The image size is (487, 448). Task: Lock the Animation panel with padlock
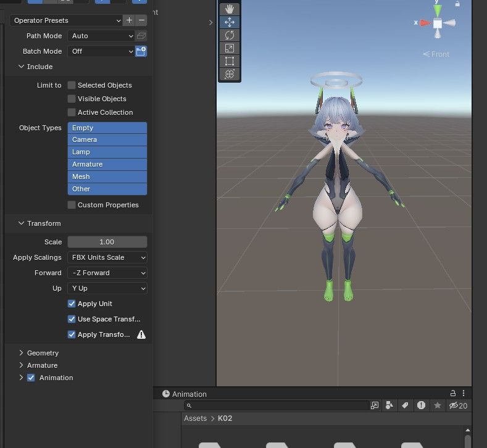[453, 393]
